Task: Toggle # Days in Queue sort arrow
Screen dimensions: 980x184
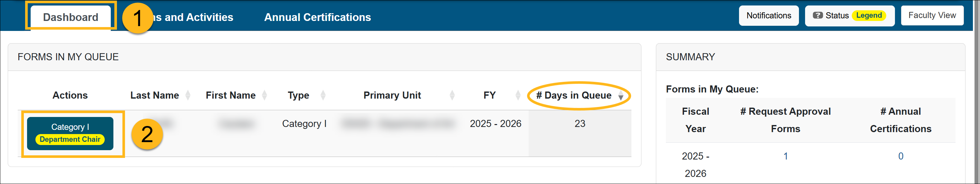Action: (621, 96)
